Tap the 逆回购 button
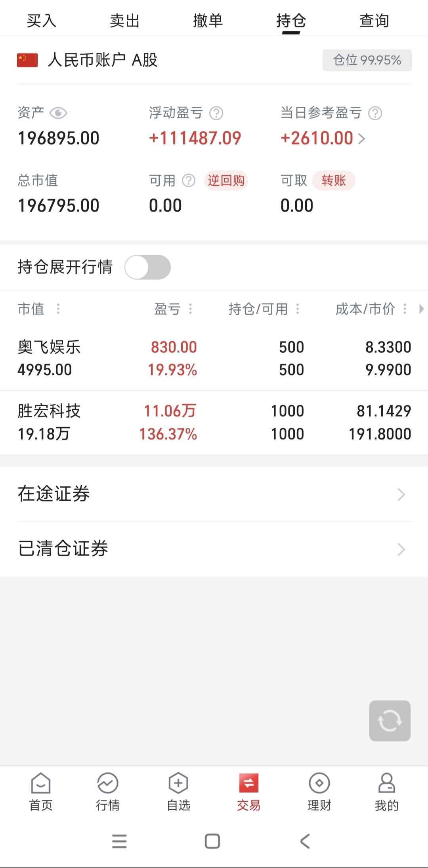Screen dimensions: 428x868 [226, 181]
